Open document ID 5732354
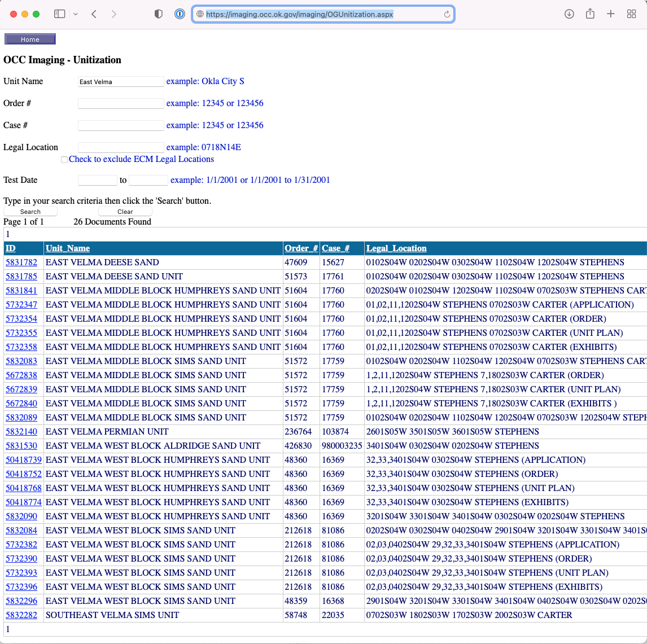Image resolution: width=647 pixels, height=644 pixels. point(21,319)
